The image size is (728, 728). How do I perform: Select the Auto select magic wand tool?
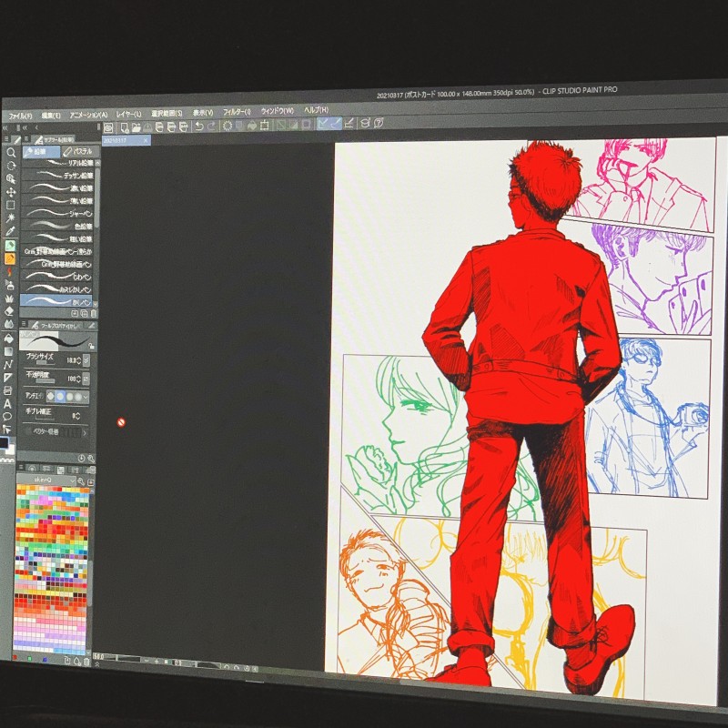[x=11, y=217]
